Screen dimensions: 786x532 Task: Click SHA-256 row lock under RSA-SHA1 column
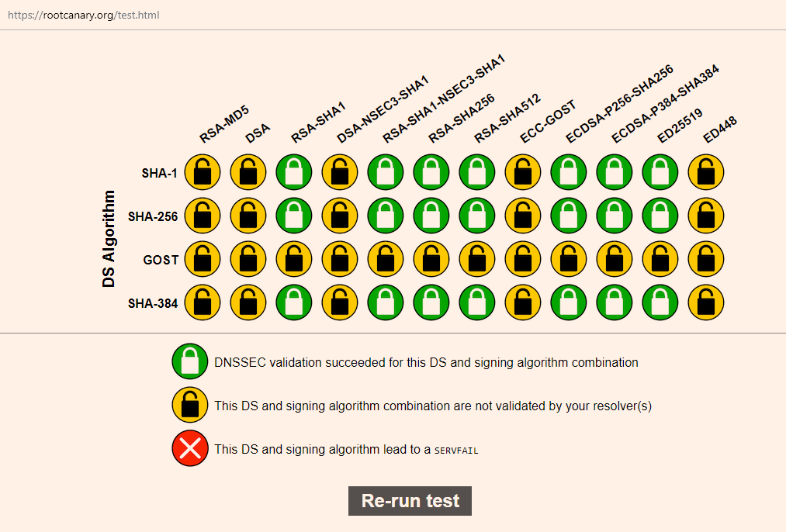pyautogui.click(x=294, y=216)
